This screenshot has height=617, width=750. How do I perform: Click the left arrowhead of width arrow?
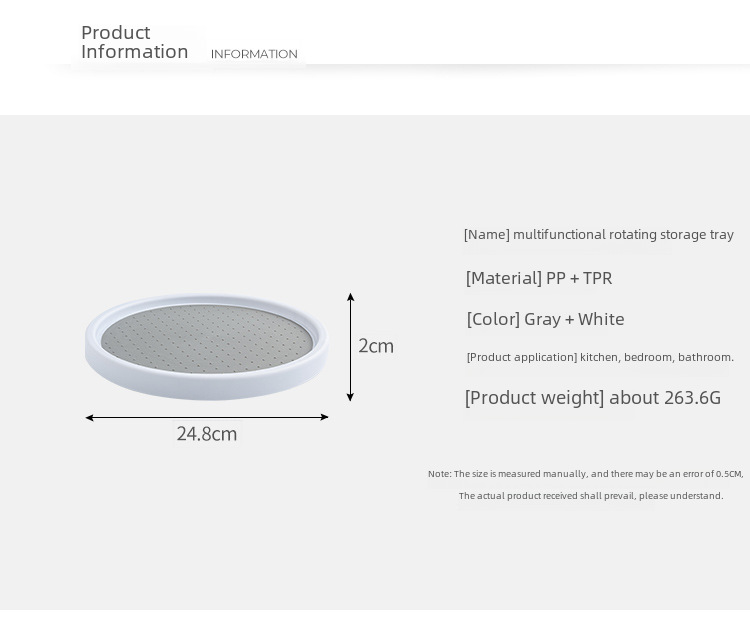pyautogui.click(x=89, y=418)
